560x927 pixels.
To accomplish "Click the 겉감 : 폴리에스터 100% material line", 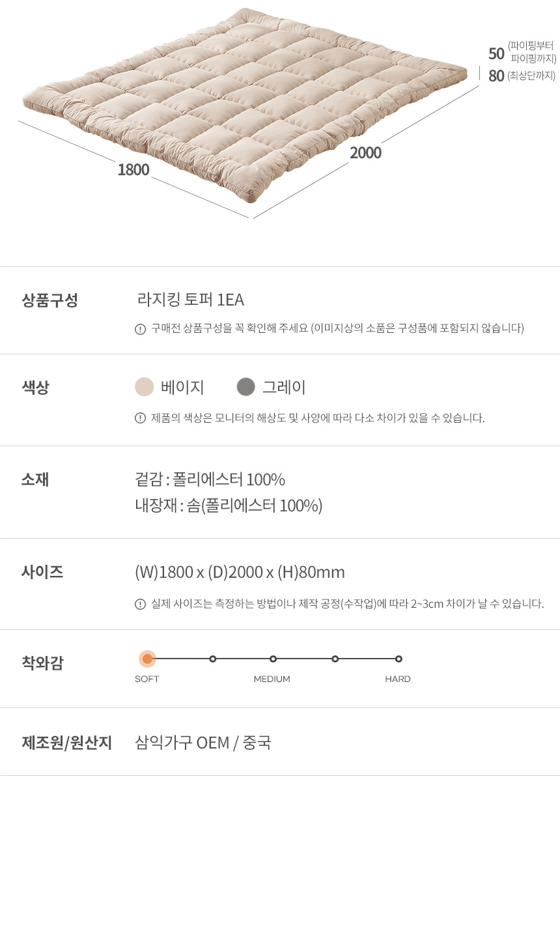I will tap(210, 480).
